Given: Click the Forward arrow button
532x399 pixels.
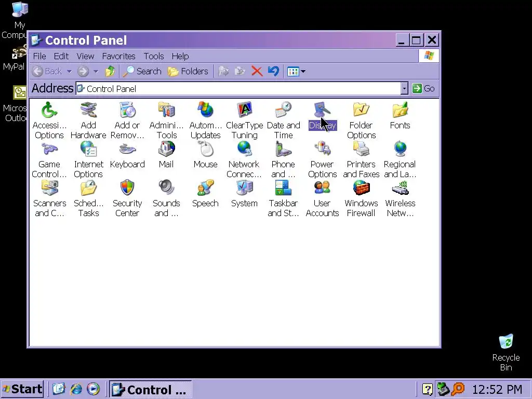Looking at the screenshot, I should click(83, 71).
